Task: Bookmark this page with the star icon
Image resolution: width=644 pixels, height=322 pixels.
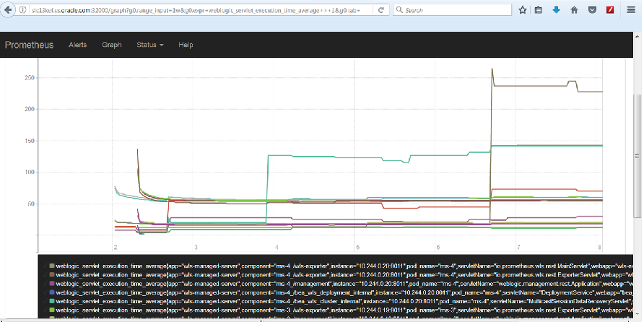Action: coord(523,10)
